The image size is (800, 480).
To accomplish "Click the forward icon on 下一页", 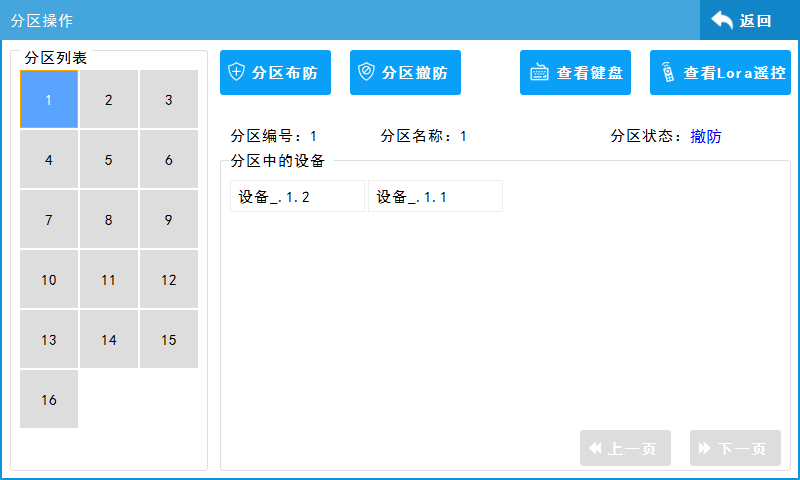I will pos(705,449).
